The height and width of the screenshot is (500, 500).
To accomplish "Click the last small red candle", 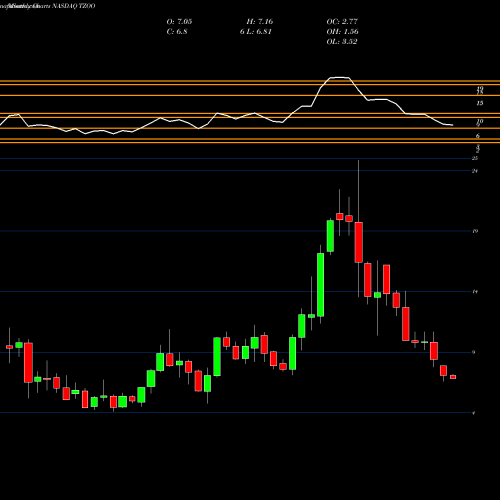I will click(453, 377).
